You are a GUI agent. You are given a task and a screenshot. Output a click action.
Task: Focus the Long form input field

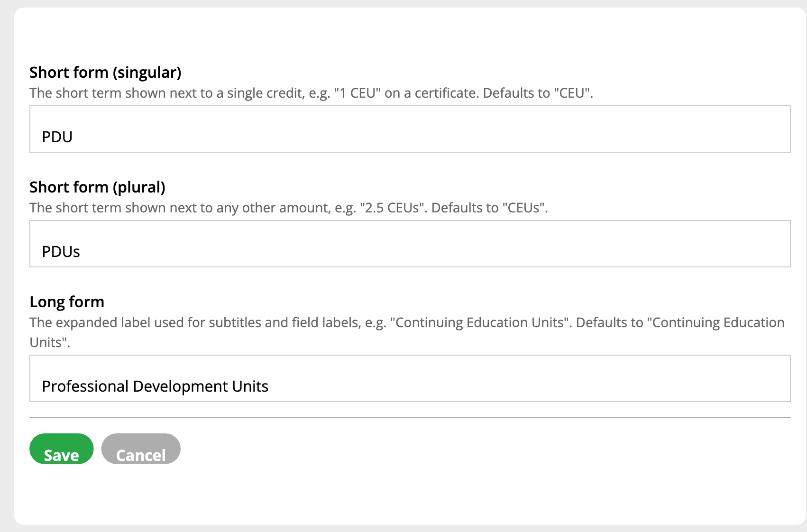[x=410, y=378]
